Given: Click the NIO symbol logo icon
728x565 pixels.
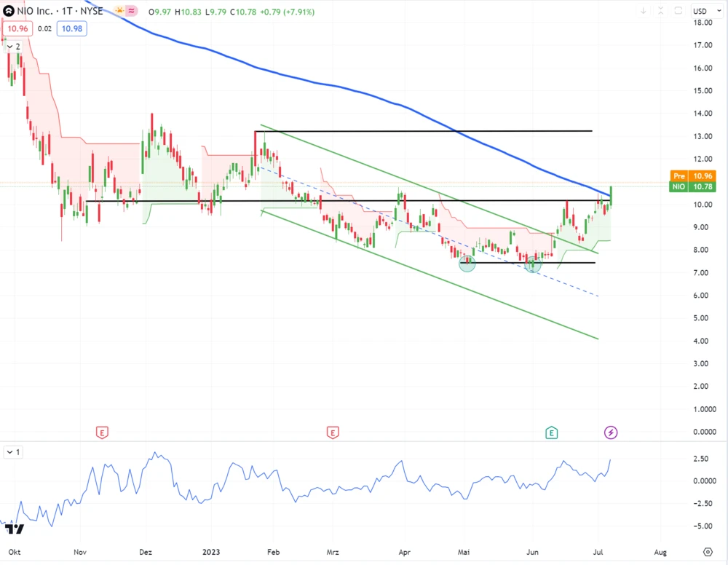Looking at the screenshot, I should click(x=9, y=12).
